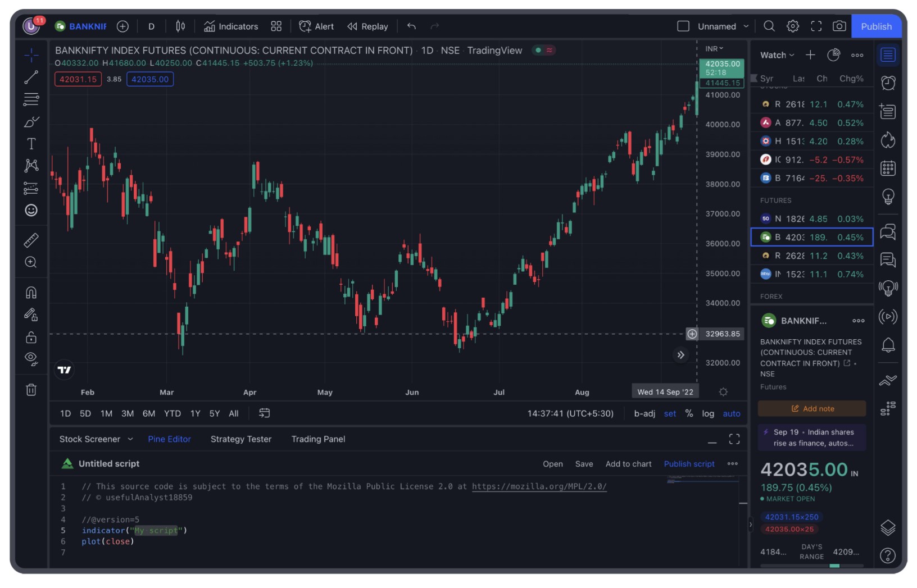Click the magnet mode icon
The height and width of the screenshot is (588, 917).
tap(31, 293)
